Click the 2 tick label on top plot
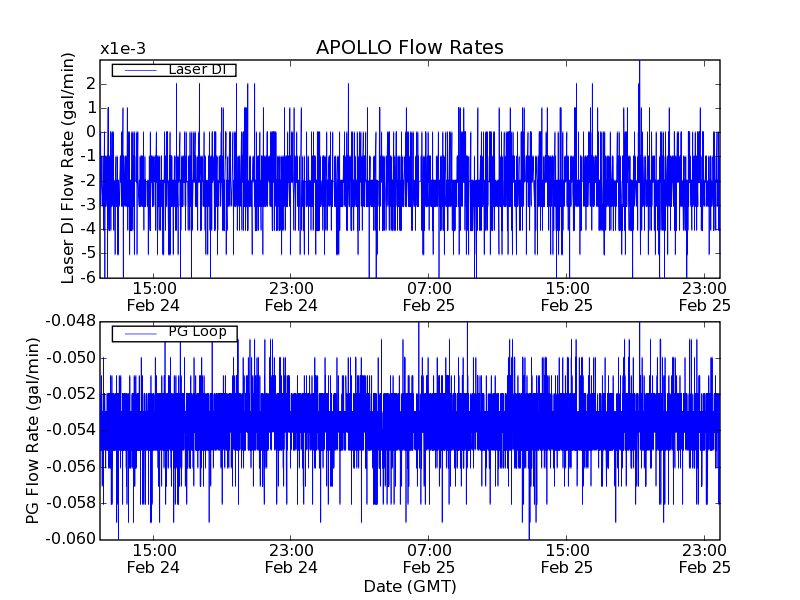 pos(90,83)
